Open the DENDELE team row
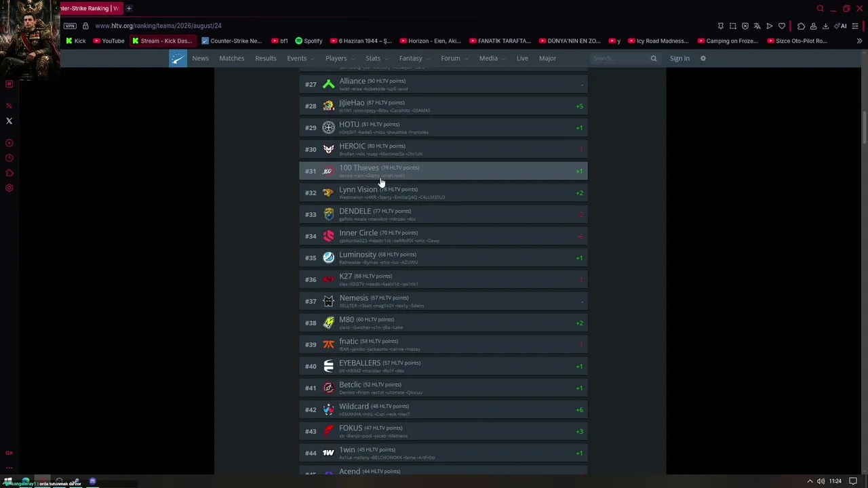 click(443, 214)
